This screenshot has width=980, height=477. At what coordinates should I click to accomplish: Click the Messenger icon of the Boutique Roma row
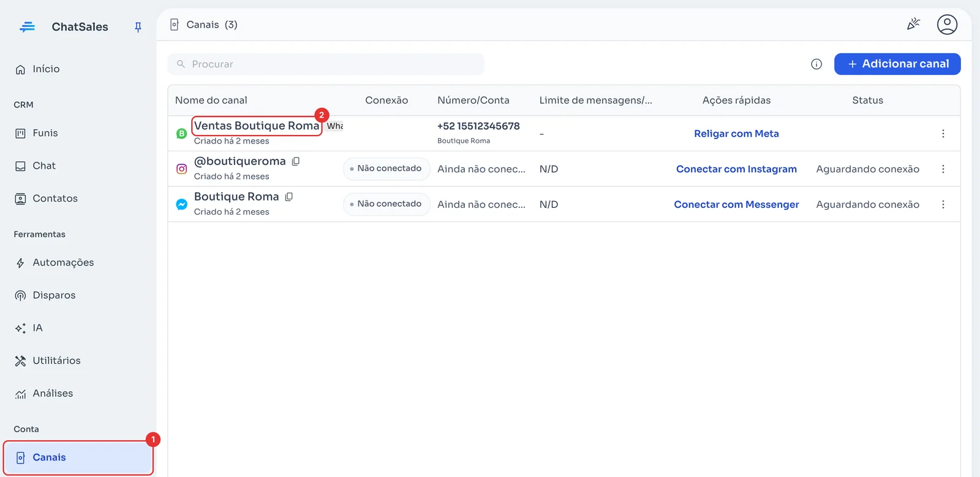click(x=181, y=205)
